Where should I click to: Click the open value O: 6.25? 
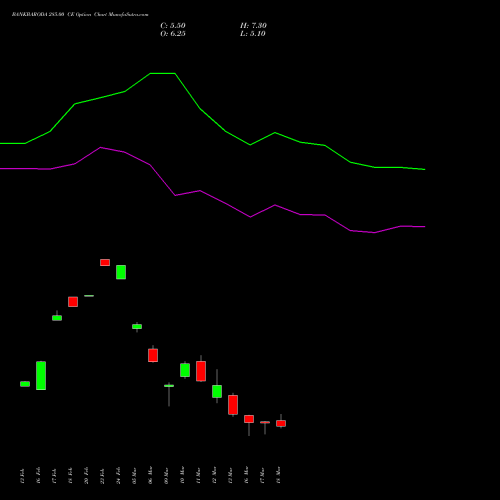click(x=173, y=34)
